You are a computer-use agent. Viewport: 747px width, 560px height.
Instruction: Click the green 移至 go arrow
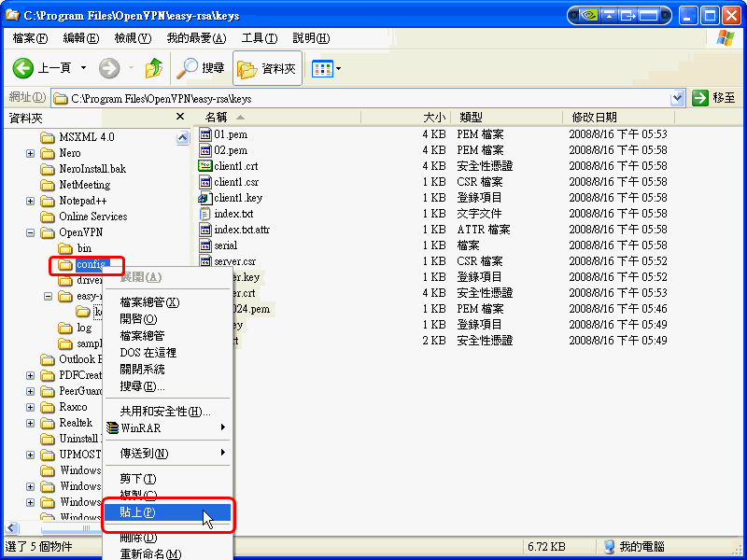(699, 99)
